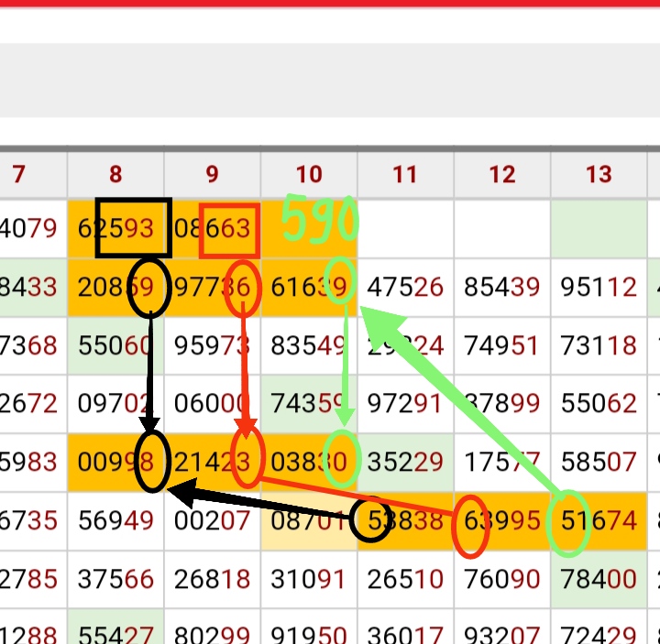Select the number 26818
660x644 pixels.
pyautogui.click(x=212, y=579)
